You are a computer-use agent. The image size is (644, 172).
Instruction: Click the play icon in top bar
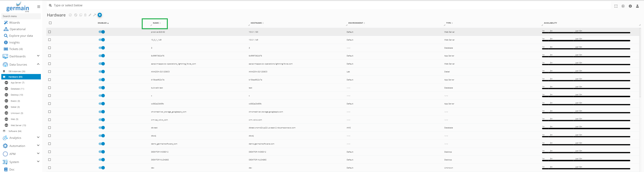(x=623, y=6)
